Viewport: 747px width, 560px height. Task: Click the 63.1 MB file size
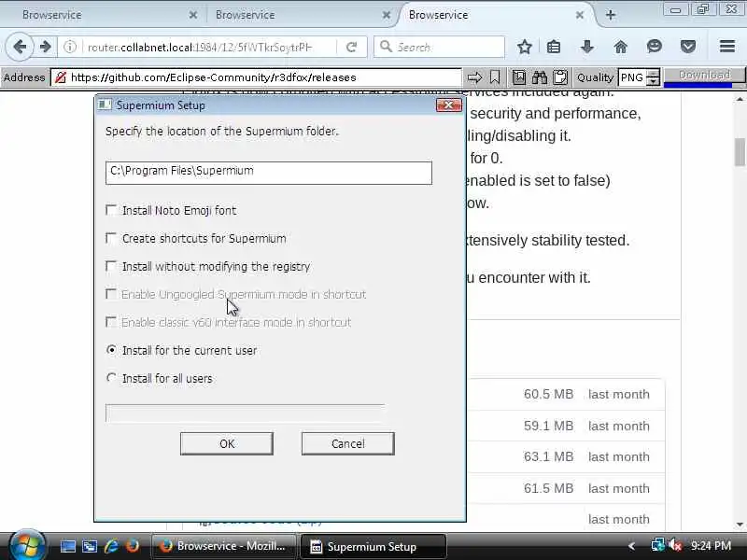(x=548, y=456)
